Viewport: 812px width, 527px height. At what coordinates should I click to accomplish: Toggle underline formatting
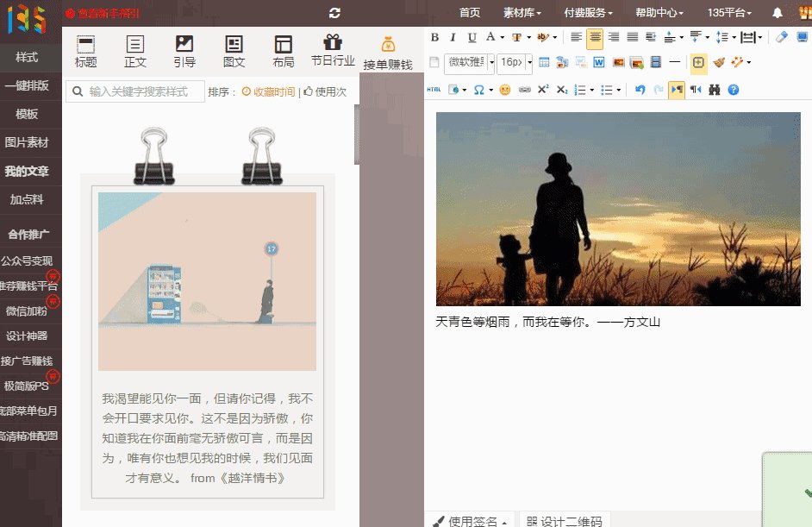(471, 37)
